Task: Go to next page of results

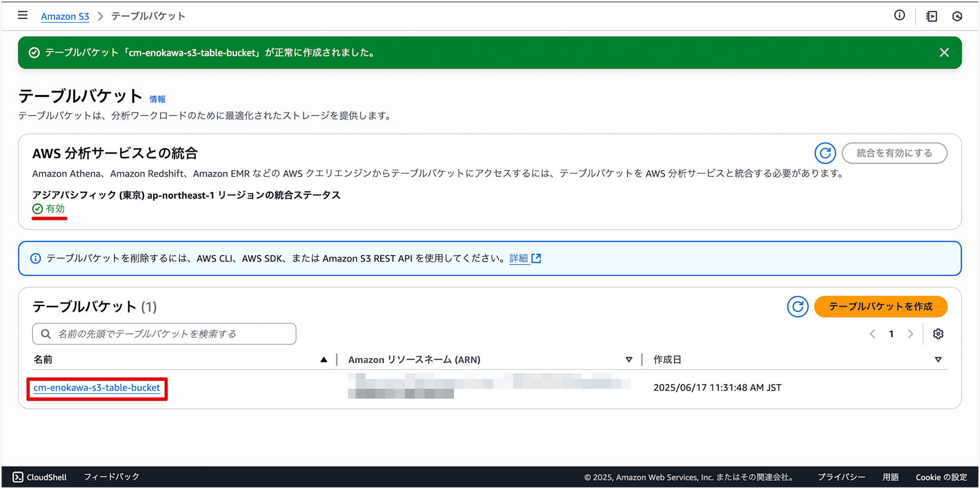Action: 910,334
